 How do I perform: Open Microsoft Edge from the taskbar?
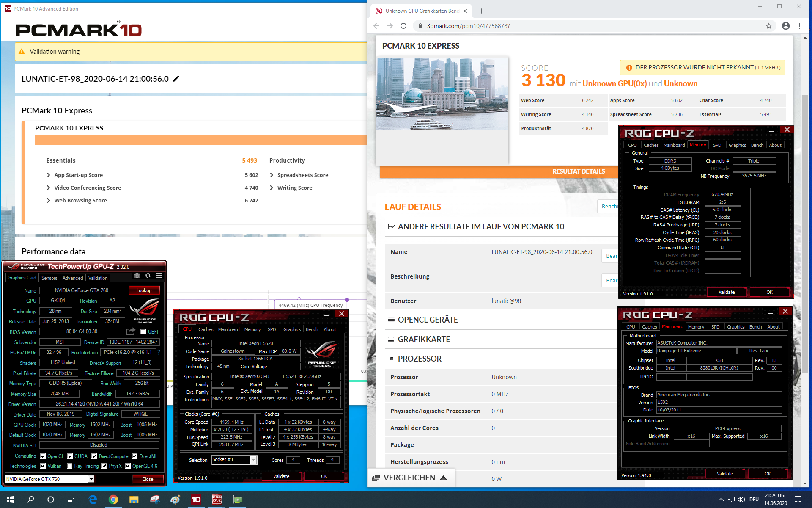pyautogui.click(x=93, y=500)
